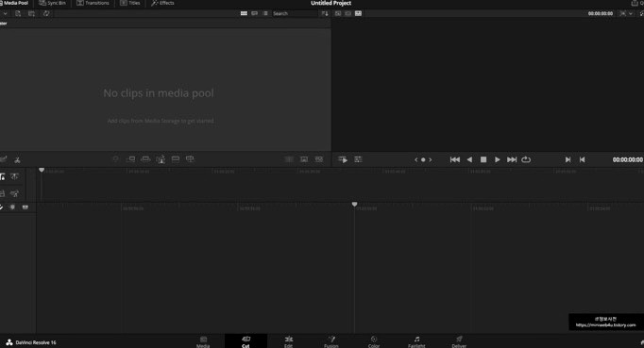Screen dimensions: 644x348
Task: Click the Sync Clips icon
Action: tap(46, 13)
